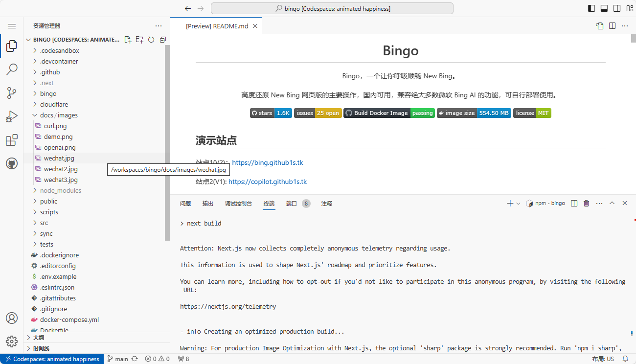Screen dimensions: 636x364
Task: Switch to the 问题 problems tab
Action: tap(185, 204)
